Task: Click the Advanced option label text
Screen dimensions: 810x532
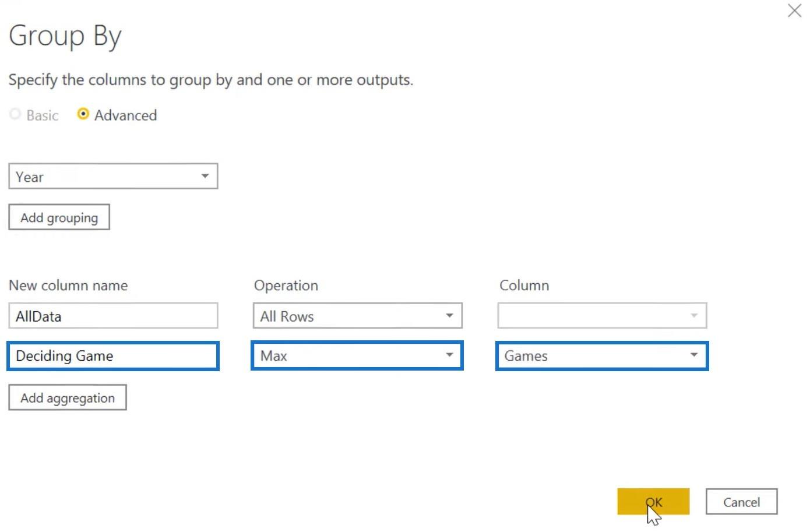Action: (126, 115)
